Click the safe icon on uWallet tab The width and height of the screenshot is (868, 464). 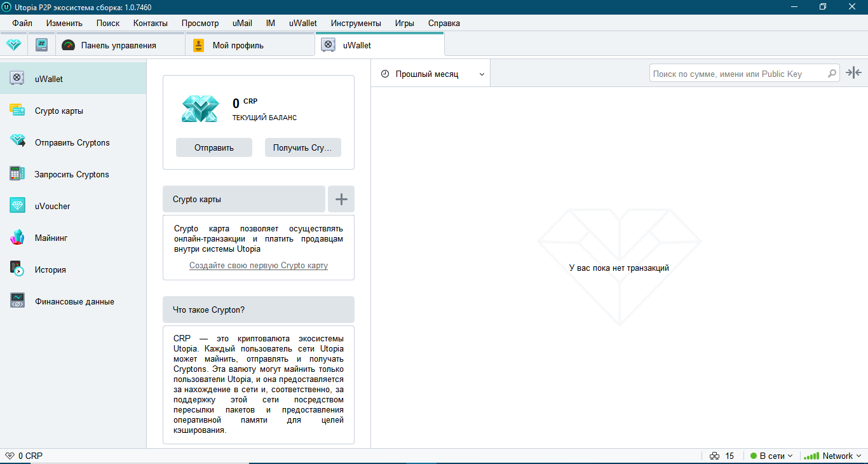328,45
